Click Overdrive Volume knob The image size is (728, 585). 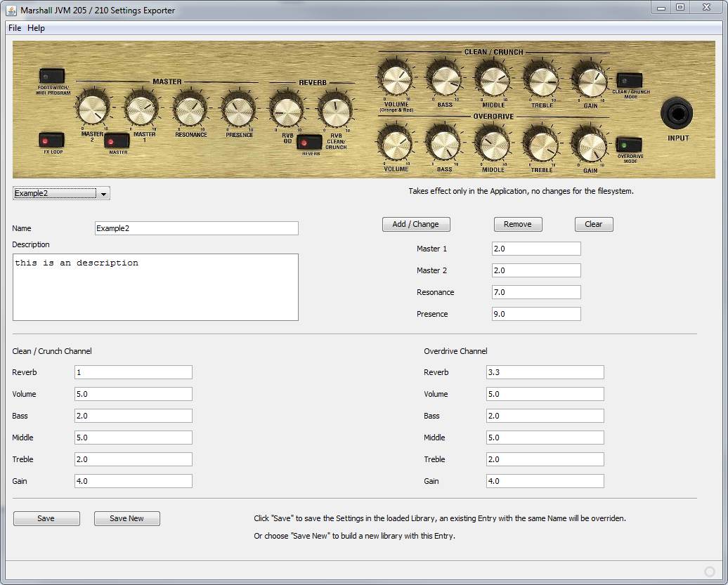[x=396, y=144]
